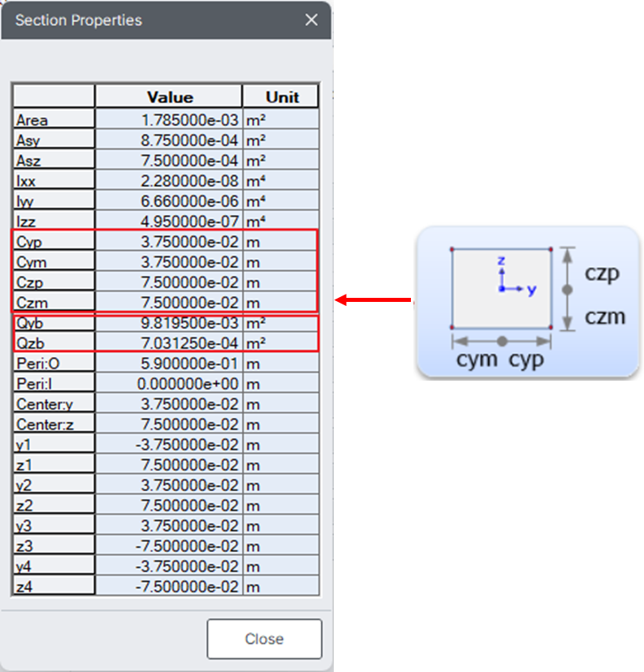Click the z3 row label
Screen dimensions: 644x672
click(x=54, y=546)
